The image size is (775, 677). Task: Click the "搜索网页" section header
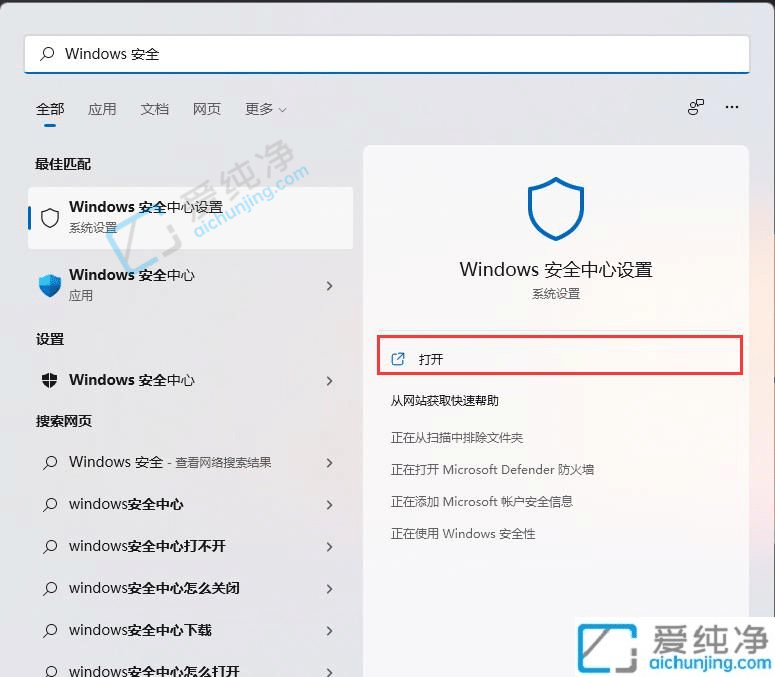[x=64, y=421]
